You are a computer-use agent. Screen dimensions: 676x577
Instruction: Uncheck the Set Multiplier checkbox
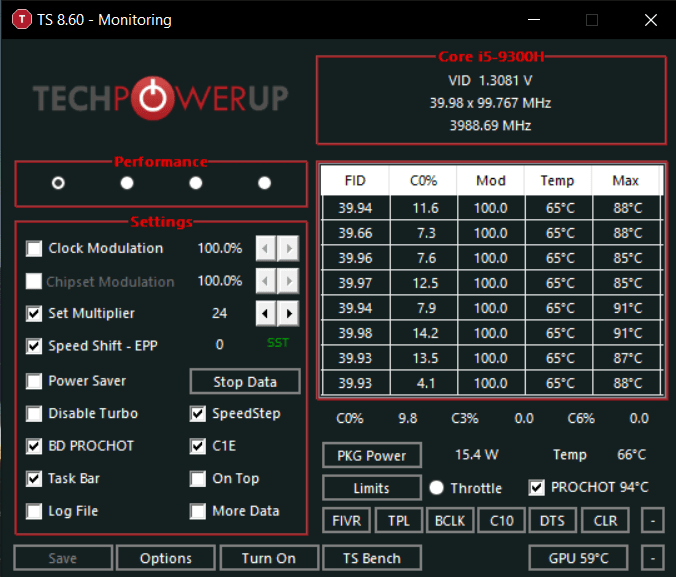click(x=34, y=314)
